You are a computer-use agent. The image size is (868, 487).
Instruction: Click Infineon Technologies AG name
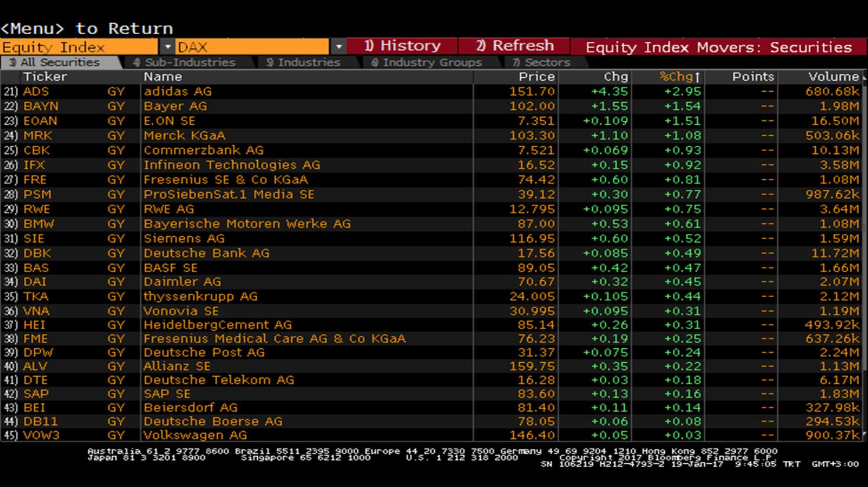[x=232, y=165]
